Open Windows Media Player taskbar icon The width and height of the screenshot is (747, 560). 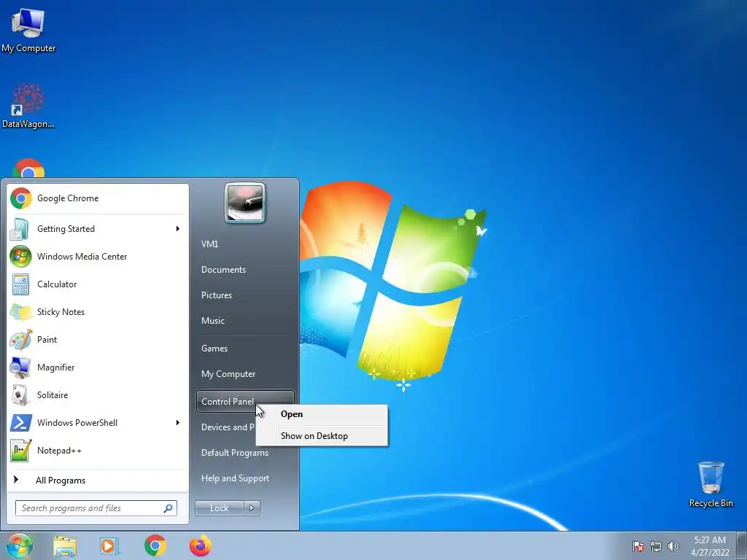coord(109,545)
